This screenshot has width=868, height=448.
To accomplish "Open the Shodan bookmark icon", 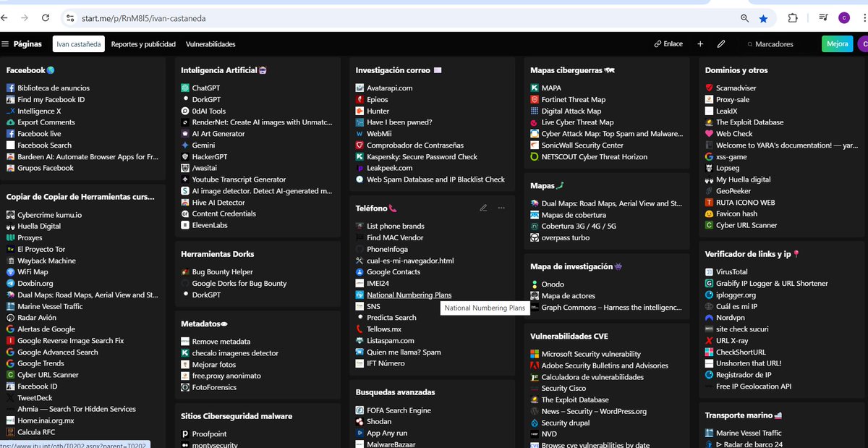I will point(360,422).
